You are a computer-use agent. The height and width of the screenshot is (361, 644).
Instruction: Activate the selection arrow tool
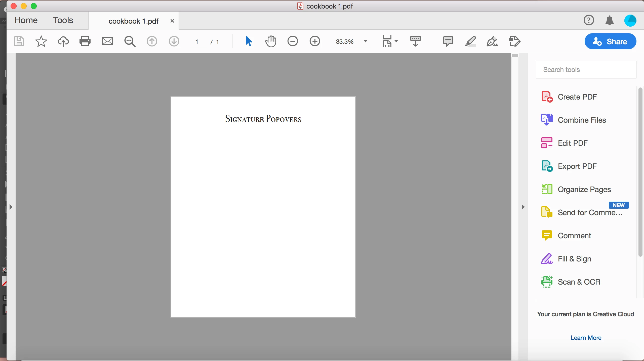tap(249, 41)
